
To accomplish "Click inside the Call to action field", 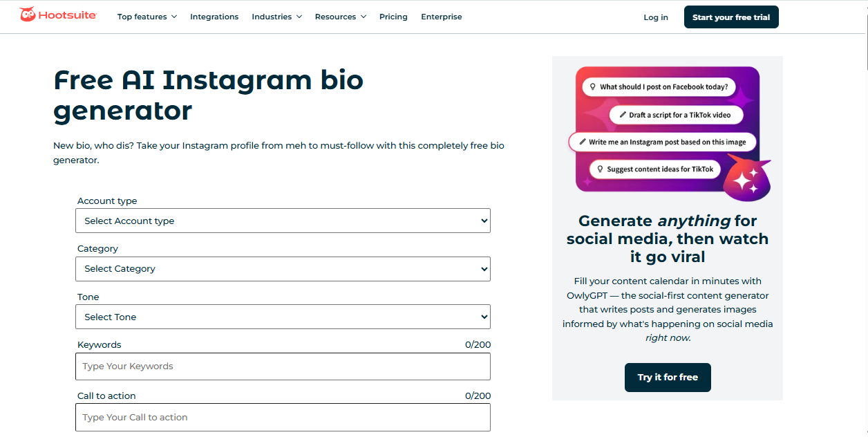I will coord(283,417).
